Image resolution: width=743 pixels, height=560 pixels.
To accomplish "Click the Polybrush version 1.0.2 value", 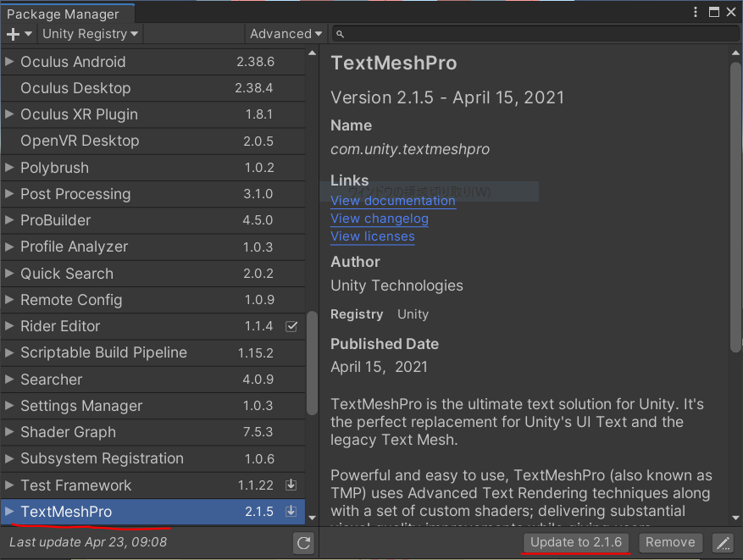I will pos(259,167).
